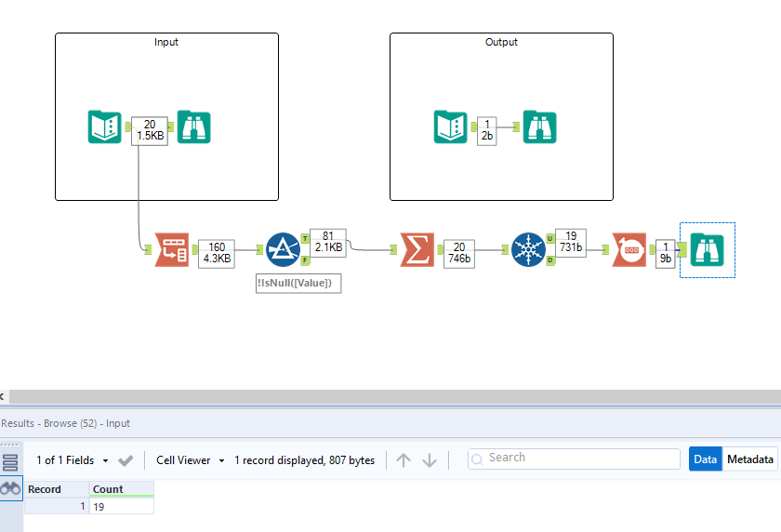This screenshot has width=781, height=532.
Task: Click the messages list icon in results sidebar
Action: pyautogui.click(x=10, y=463)
